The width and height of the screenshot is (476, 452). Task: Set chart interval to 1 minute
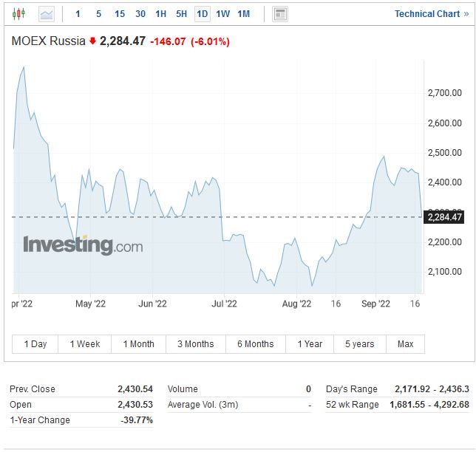(x=78, y=14)
